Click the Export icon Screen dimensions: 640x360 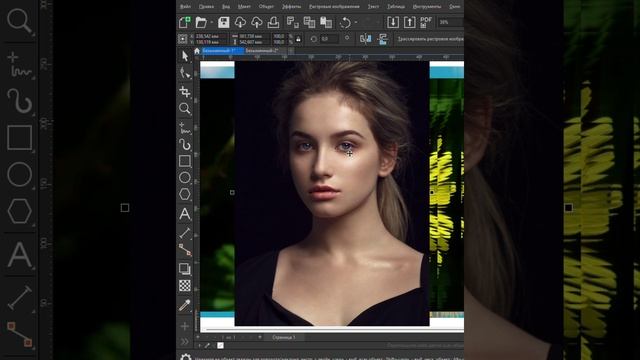(409, 22)
